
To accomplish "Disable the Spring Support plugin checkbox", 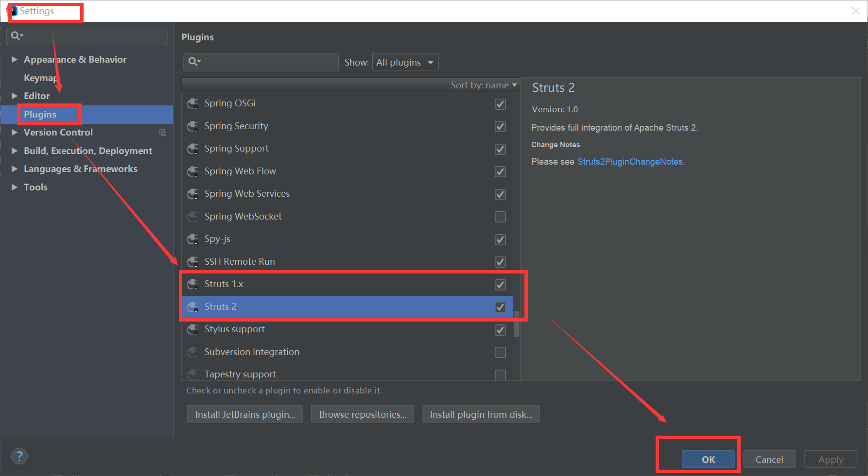I will pos(500,149).
